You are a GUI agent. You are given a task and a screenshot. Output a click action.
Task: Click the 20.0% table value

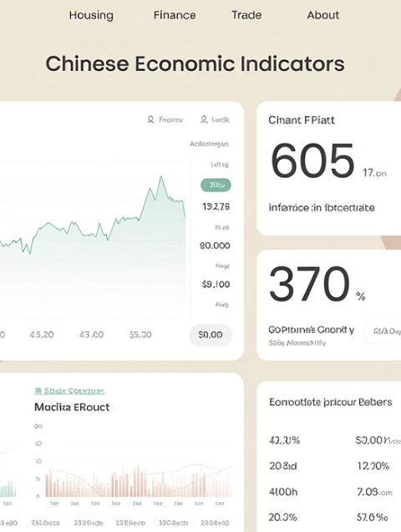tap(283, 518)
